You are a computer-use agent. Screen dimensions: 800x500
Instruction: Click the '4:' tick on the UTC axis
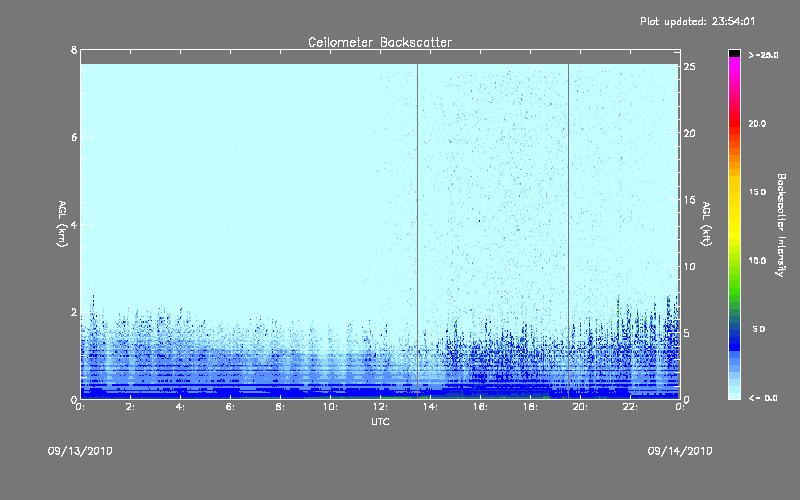click(180, 407)
